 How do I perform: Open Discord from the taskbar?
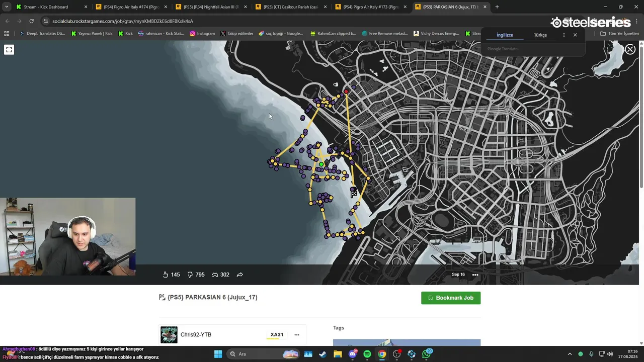tap(352, 354)
